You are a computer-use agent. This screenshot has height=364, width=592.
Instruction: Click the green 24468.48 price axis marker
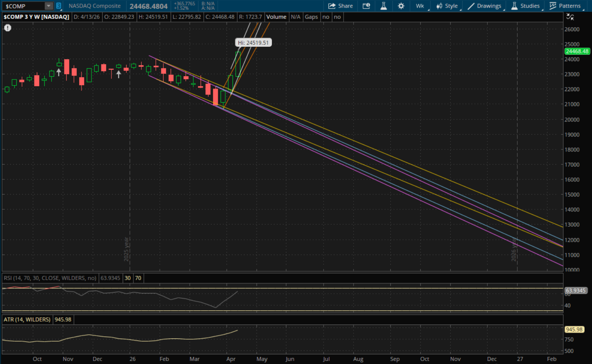point(576,51)
